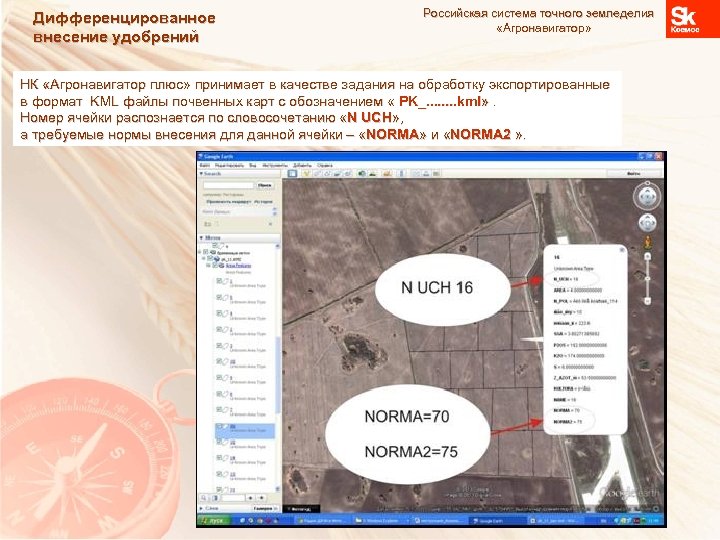Click the Places panel vertical scrollbar
The width and height of the screenshot is (720, 540).
277,374
